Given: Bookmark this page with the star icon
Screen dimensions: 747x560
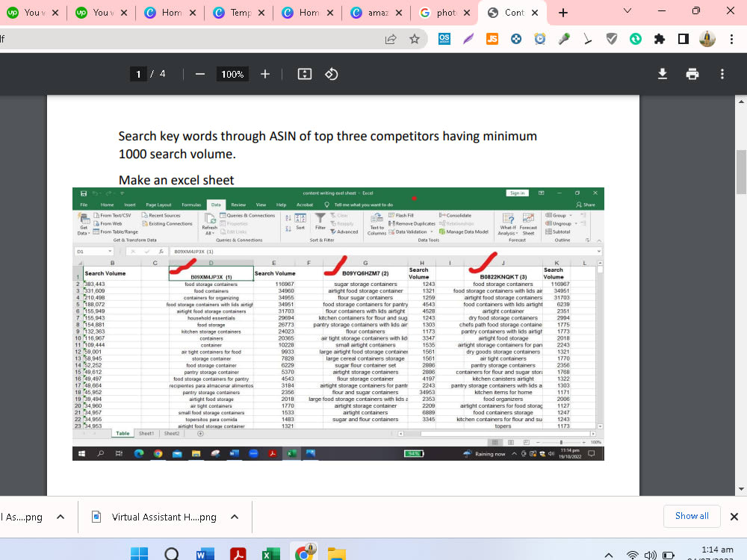Looking at the screenshot, I should 415,39.
